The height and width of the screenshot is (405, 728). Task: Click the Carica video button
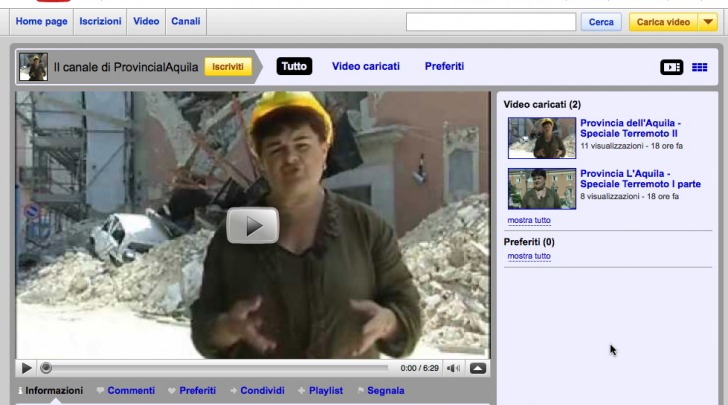[663, 22]
